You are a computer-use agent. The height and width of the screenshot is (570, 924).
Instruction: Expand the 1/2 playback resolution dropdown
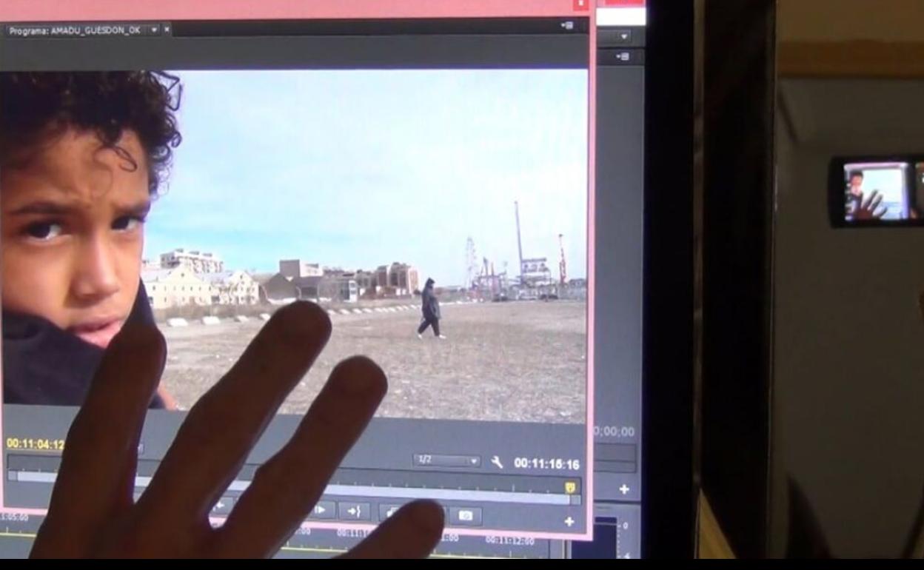(446, 460)
